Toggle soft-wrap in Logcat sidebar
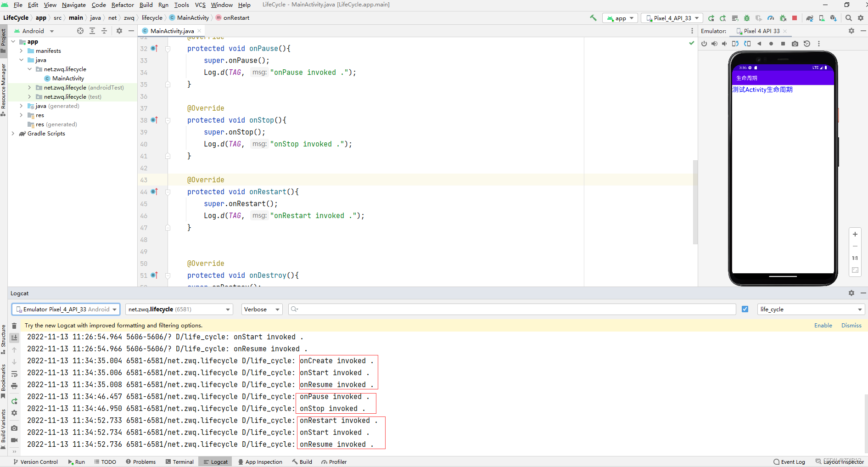The height and width of the screenshot is (467, 868). (x=14, y=374)
